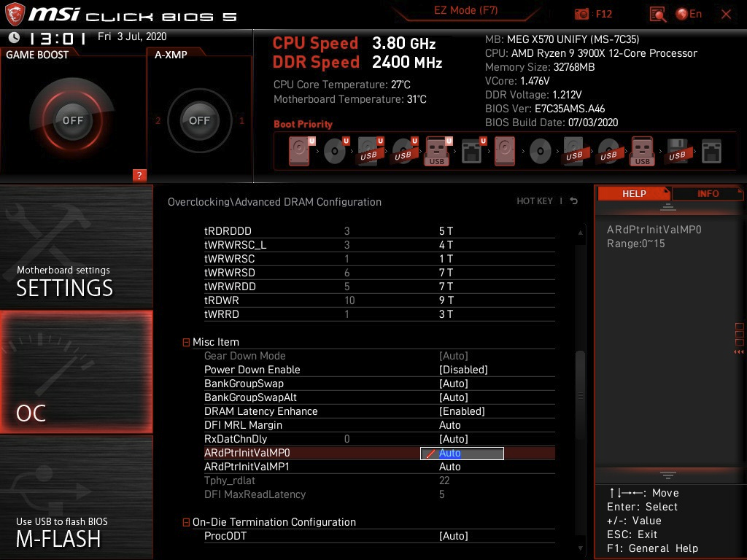Viewport: 747px width, 560px height.
Task: Open the red question mark help icon
Action: [x=139, y=175]
